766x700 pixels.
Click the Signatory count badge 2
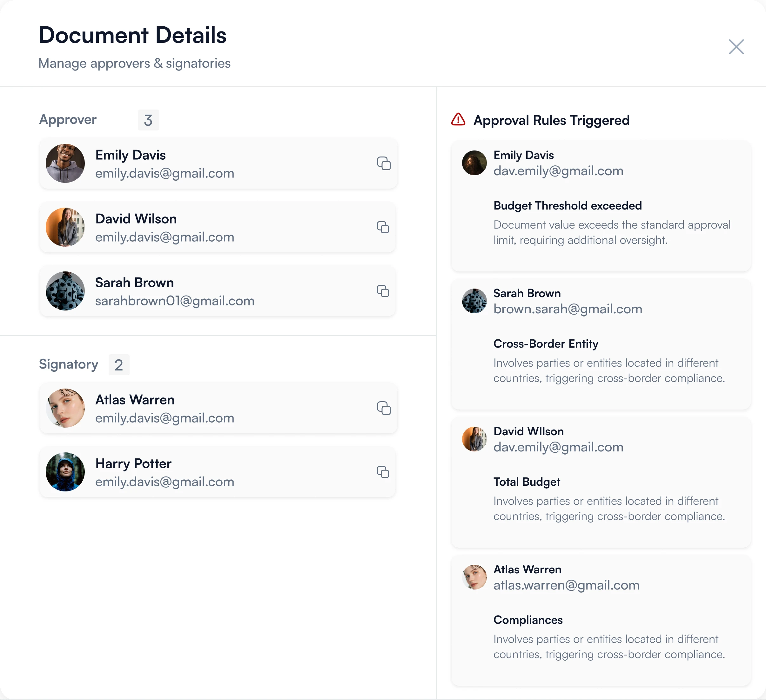pyautogui.click(x=119, y=365)
